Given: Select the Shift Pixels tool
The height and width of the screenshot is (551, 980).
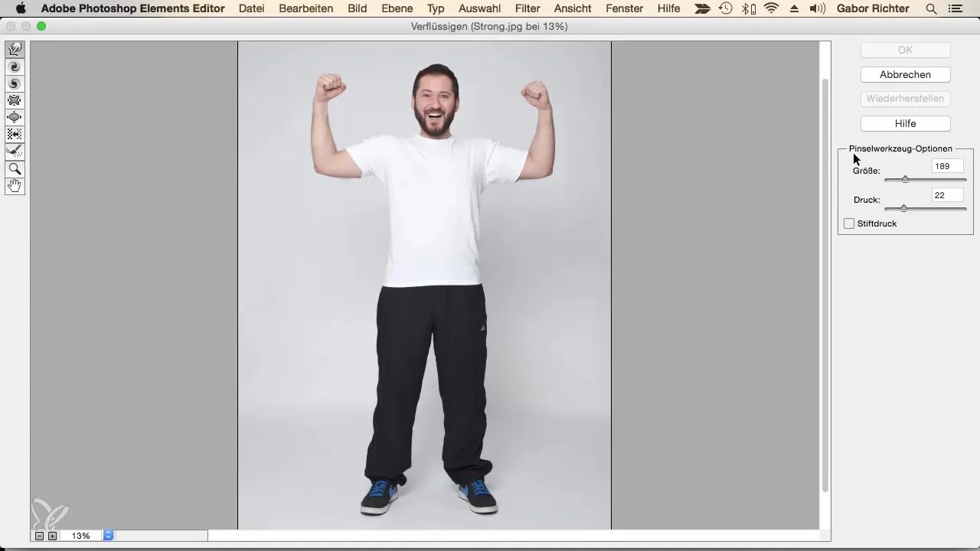Looking at the screenshot, I should tap(15, 134).
